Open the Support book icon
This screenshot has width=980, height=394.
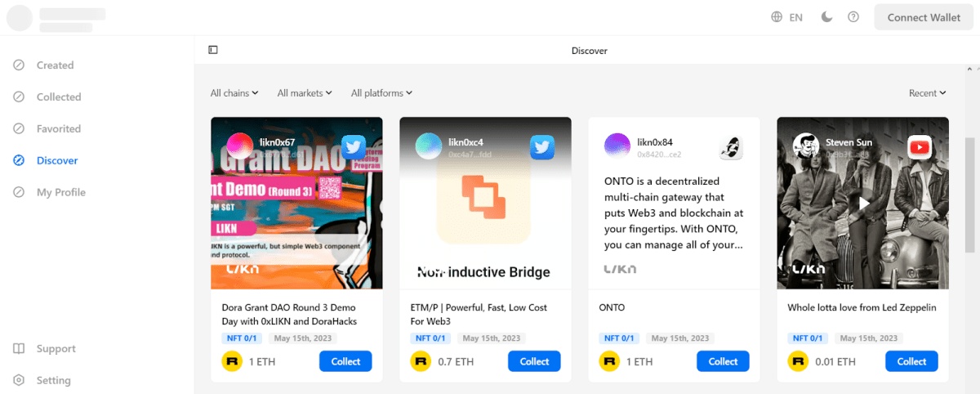tap(19, 349)
